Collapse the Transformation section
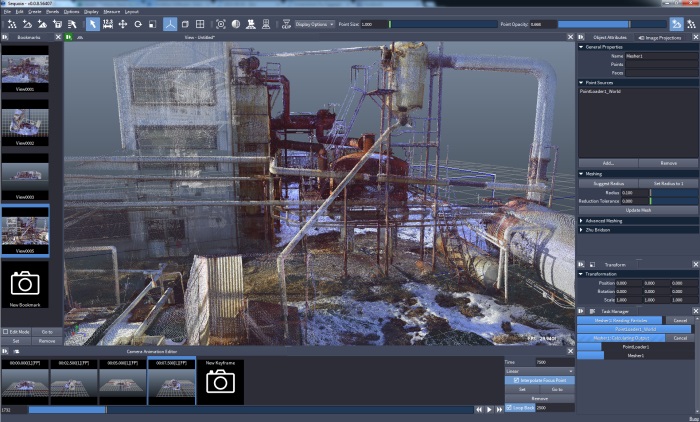This screenshot has height=422, width=700. pos(581,274)
